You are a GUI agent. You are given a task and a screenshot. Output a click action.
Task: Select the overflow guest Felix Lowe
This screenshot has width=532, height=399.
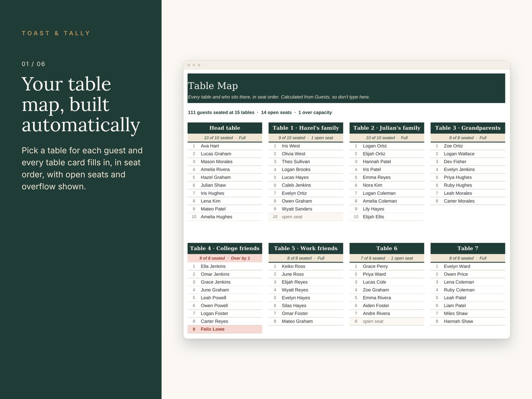(x=225, y=329)
